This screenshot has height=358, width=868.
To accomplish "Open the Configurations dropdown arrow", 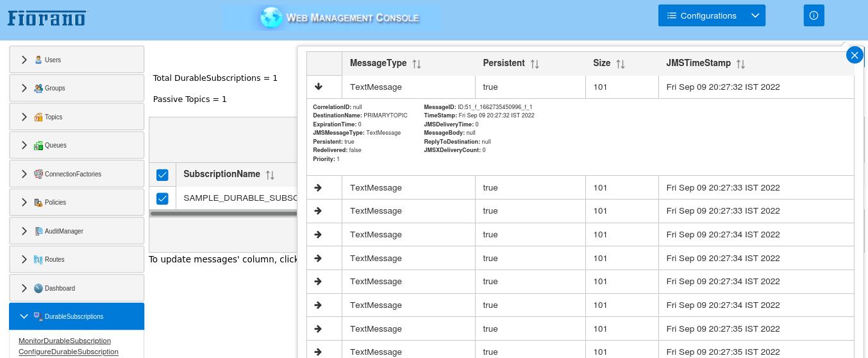I will [x=755, y=15].
